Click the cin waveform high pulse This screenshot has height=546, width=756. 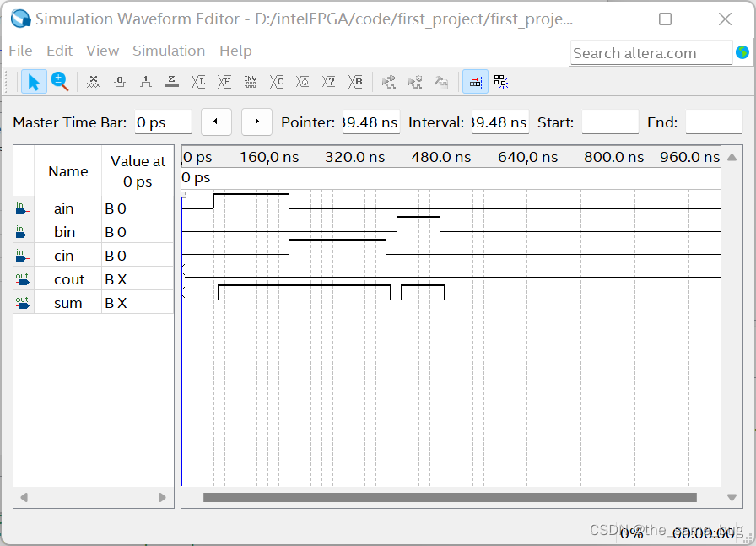coord(337,247)
